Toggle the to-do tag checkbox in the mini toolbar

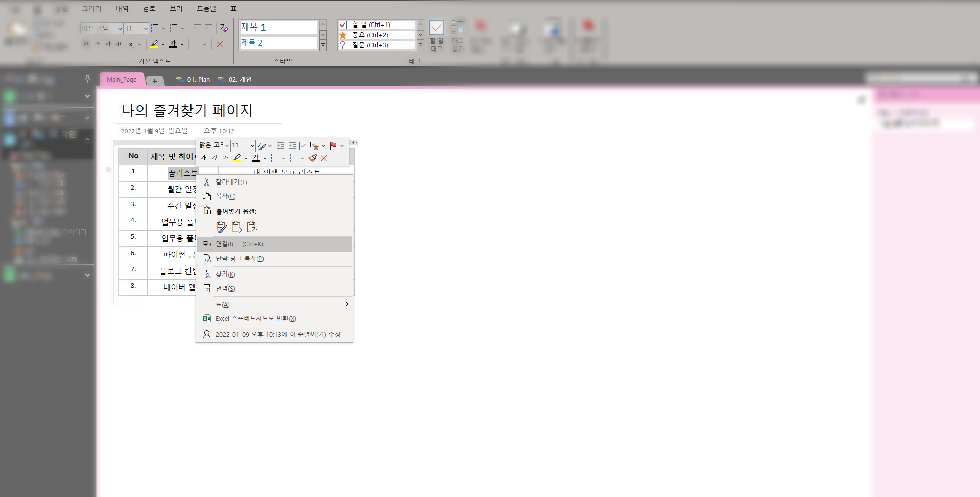[x=303, y=145]
